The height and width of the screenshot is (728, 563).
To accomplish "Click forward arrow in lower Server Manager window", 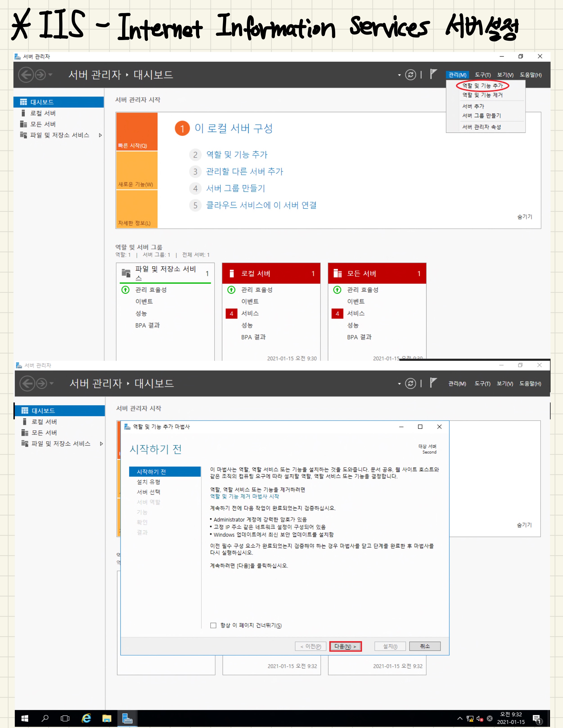I will pos(42,383).
